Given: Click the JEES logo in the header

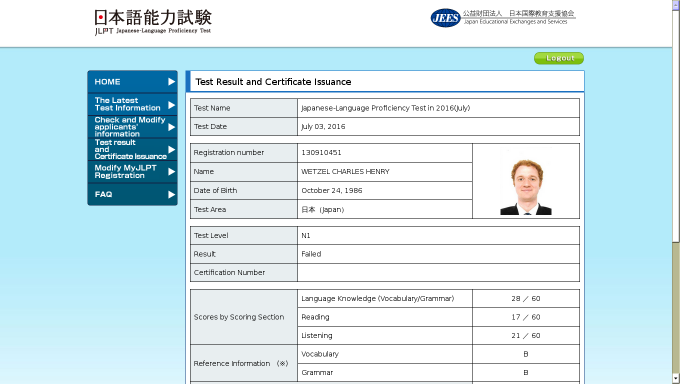Looking at the screenshot, I should tap(503, 18).
